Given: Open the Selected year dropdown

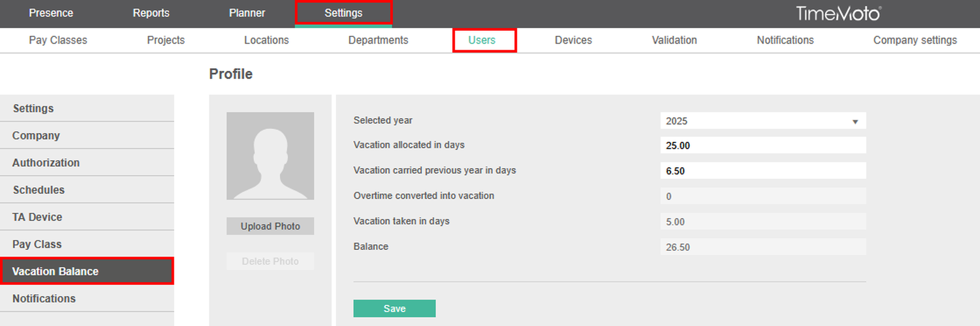Looking at the screenshot, I should click(x=763, y=121).
